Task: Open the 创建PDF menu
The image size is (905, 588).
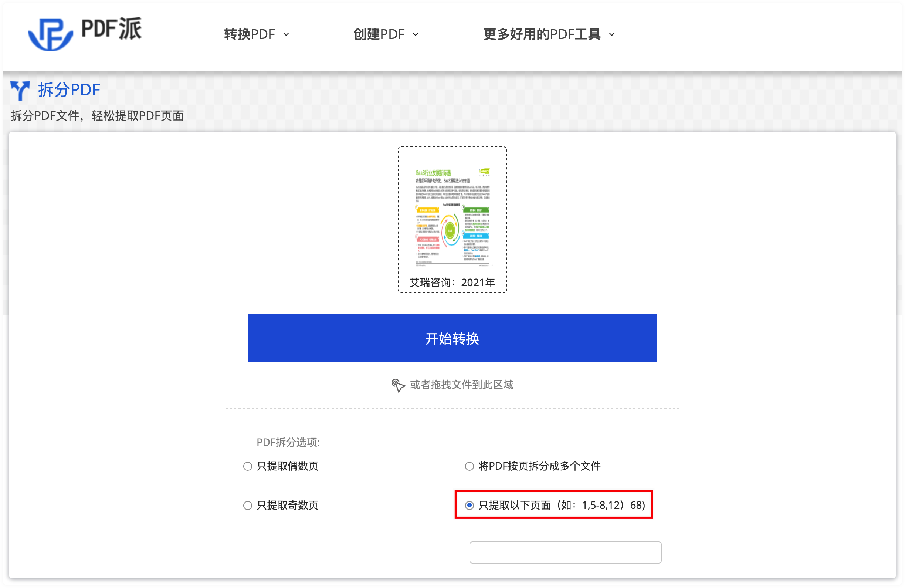Action: 379,35
